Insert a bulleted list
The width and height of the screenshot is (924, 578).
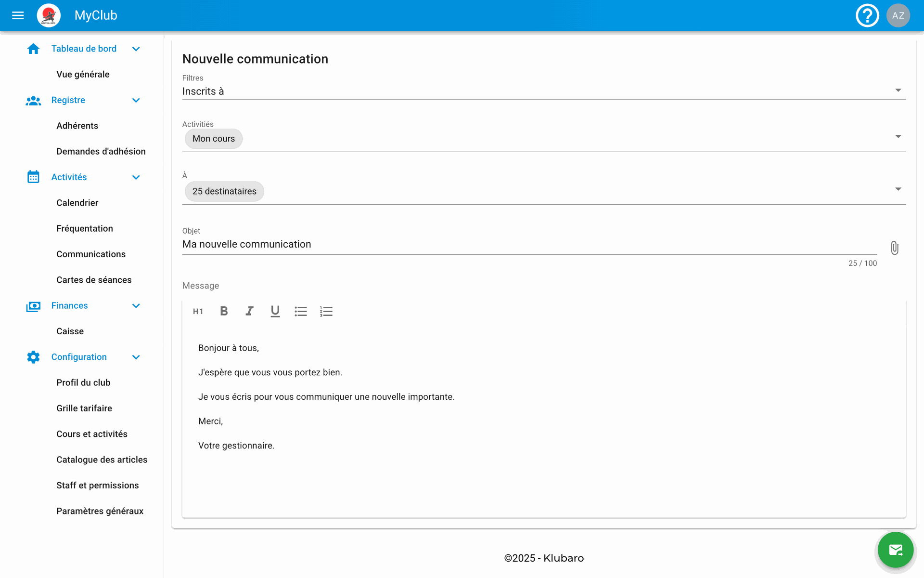coord(301,311)
